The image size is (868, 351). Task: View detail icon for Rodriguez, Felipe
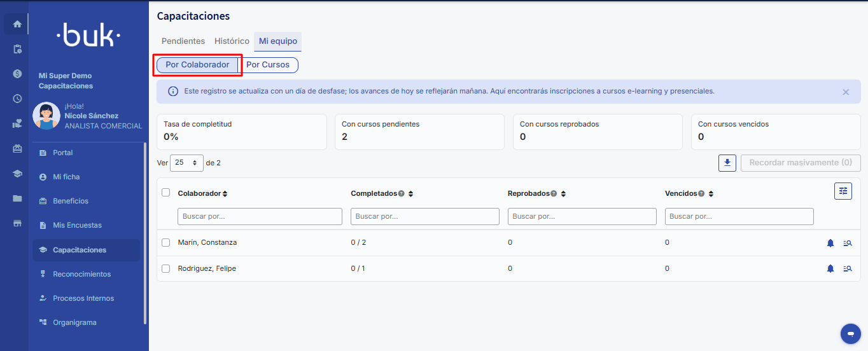pyautogui.click(x=847, y=269)
